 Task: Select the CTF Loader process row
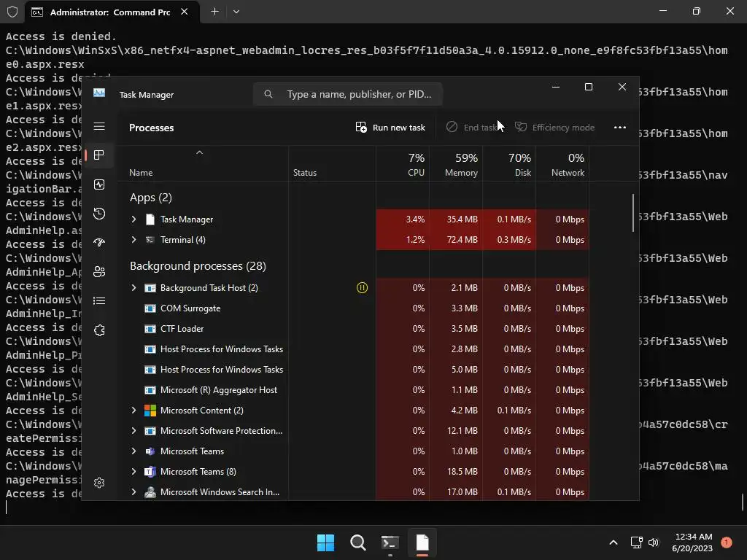[354, 329]
